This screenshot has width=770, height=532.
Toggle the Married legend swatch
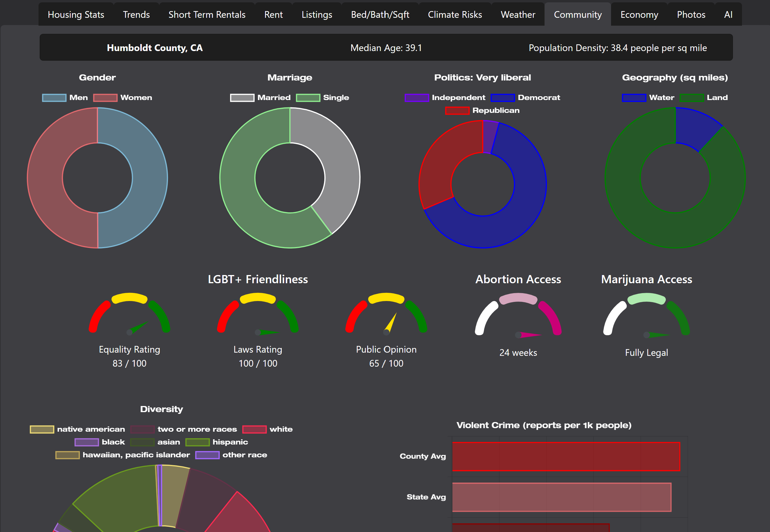tap(242, 98)
